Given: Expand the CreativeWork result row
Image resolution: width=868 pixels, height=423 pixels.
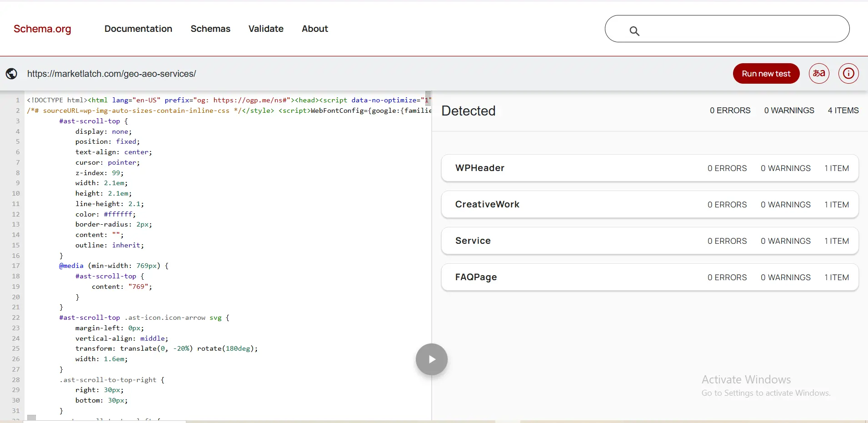Looking at the screenshot, I should tap(650, 204).
